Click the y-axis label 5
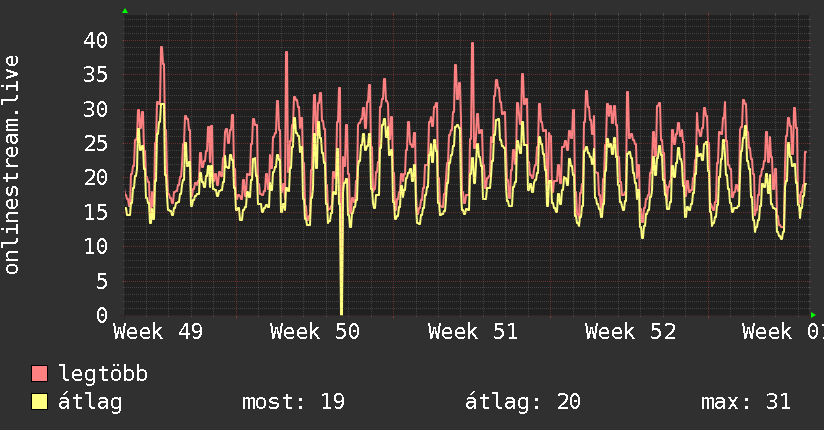824x430 pixels. pos(102,281)
